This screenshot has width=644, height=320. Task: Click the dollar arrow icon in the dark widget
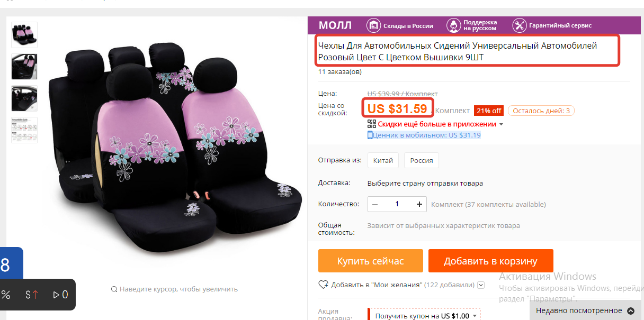(x=32, y=295)
